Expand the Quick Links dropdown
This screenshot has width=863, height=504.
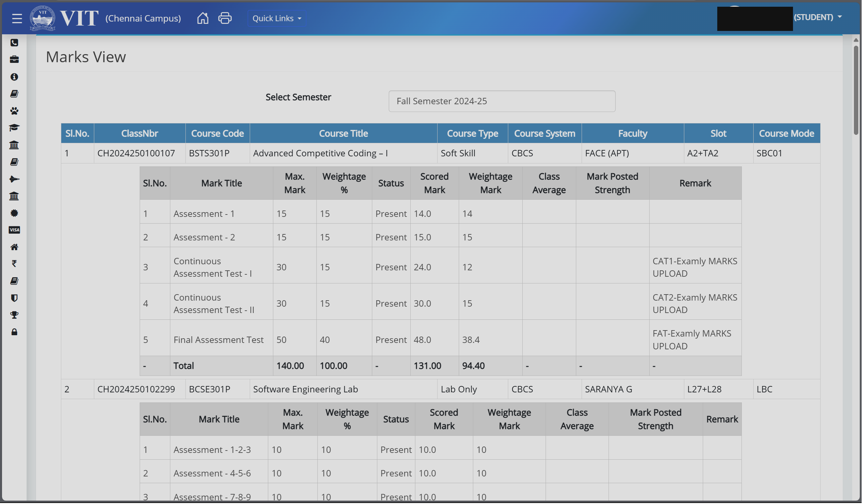277,18
